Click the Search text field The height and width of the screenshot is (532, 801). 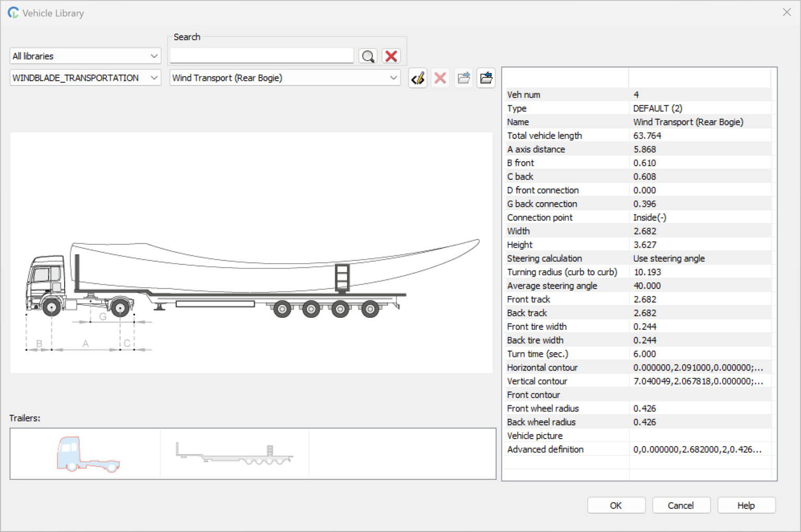pyautogui.click(x=262, y=56)
